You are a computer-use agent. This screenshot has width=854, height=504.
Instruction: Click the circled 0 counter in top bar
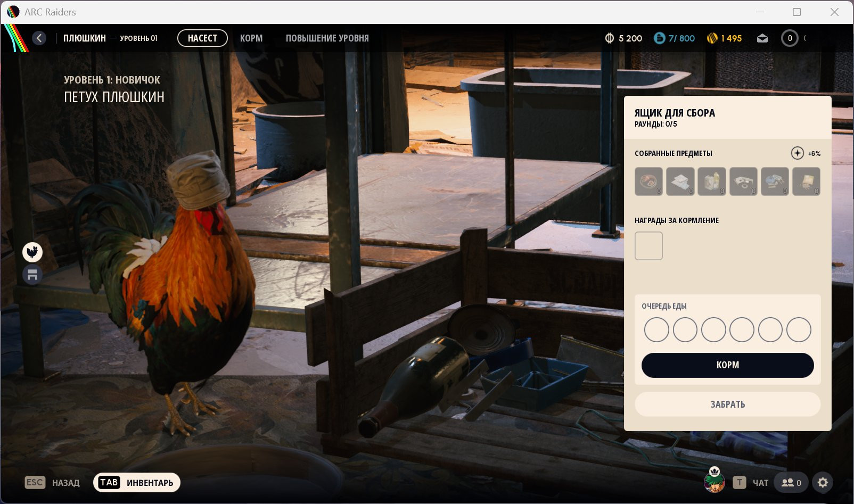790,38
